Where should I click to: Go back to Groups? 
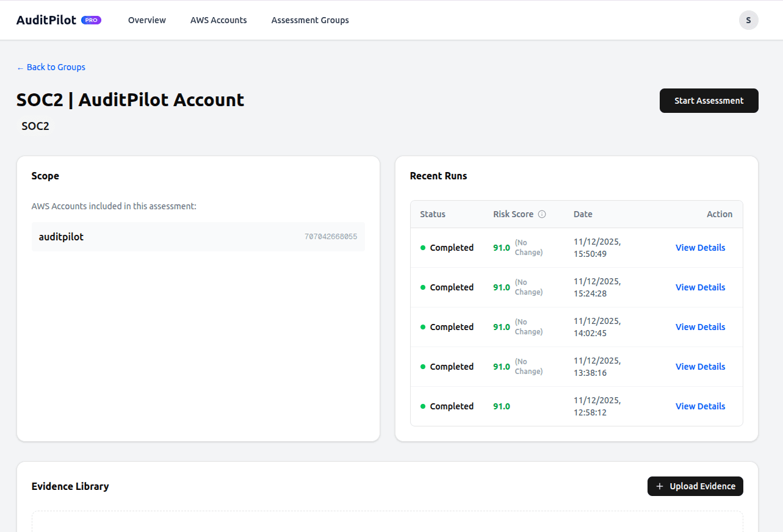pyautogui.click(x=51, y=67)
